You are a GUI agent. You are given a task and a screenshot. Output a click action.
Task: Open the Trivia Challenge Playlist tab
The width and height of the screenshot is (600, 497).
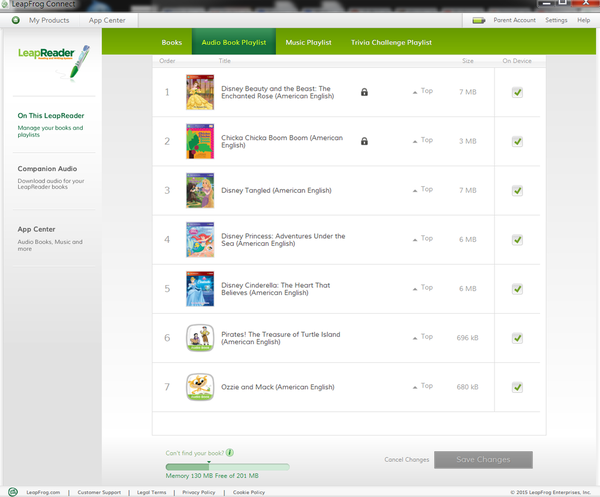point(391,42)
